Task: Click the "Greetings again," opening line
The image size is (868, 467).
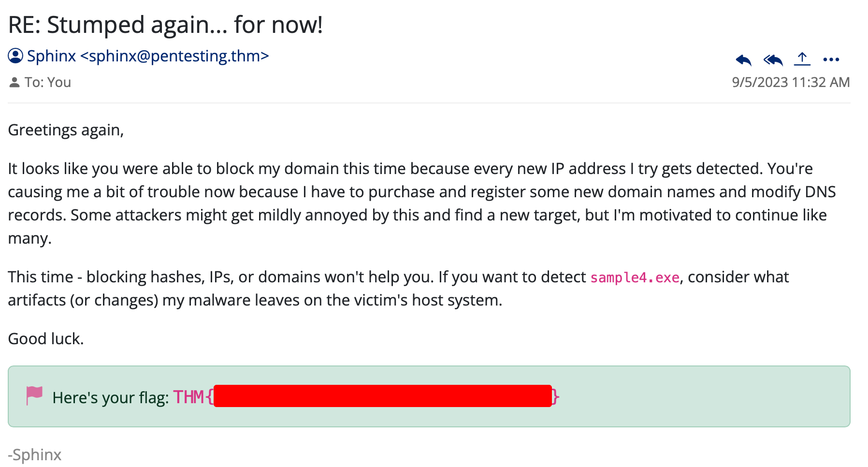Action: click(66, 130)
